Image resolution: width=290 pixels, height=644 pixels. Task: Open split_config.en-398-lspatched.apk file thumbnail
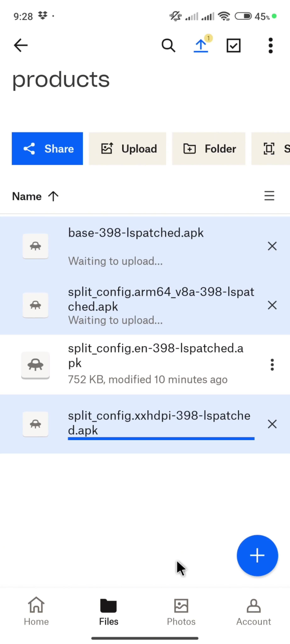(x=35, y=365)
